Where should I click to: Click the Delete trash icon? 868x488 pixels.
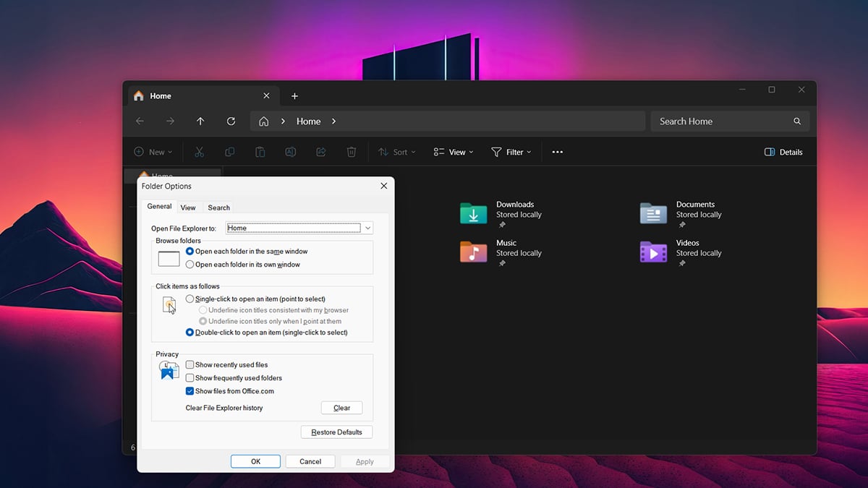pyautogui.click(x=352, y=152)
